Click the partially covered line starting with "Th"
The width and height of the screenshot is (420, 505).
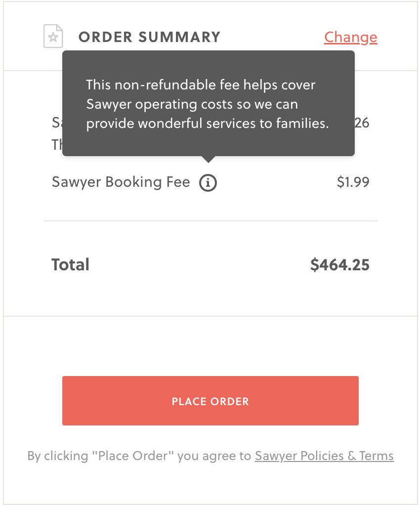click(57, 145)
